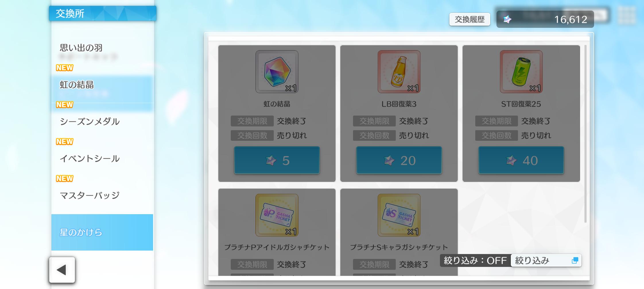
Task: Open the blurred grid menu icon
Action: click(626, 15)
